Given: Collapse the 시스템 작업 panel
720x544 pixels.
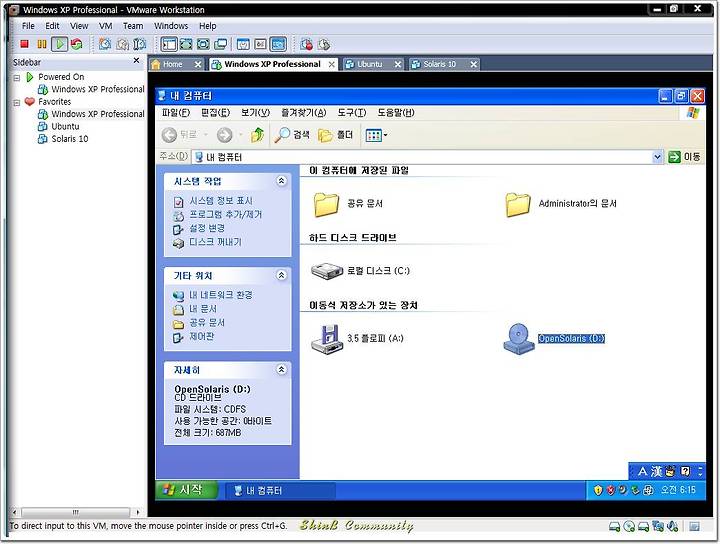Looking at the screenshot, I should tap(281, 181).
